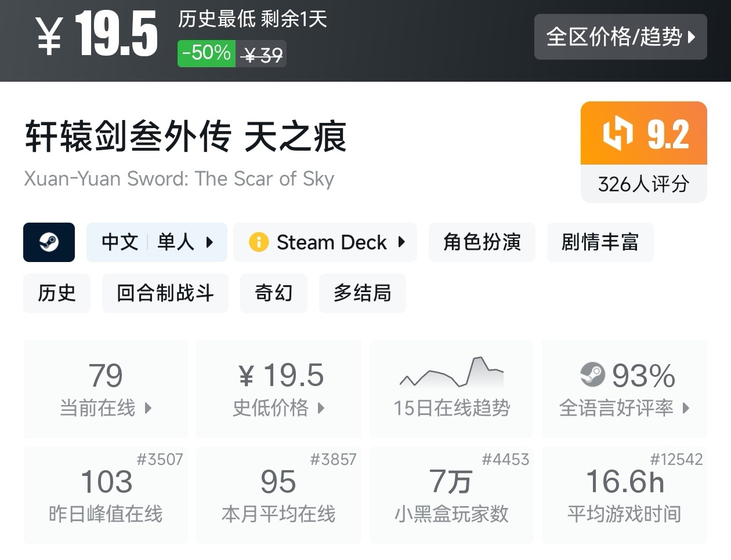The image size is (731, 560).
Task: Click the Steam platform icon badge
Action: click(x=49, y=242)
